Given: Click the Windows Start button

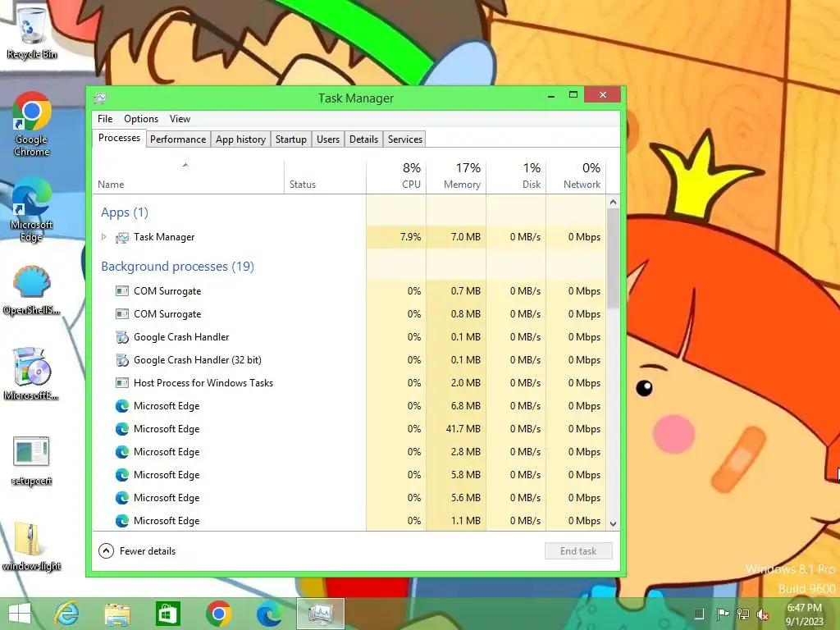Looking at the screenshot, I should [20, 614].
